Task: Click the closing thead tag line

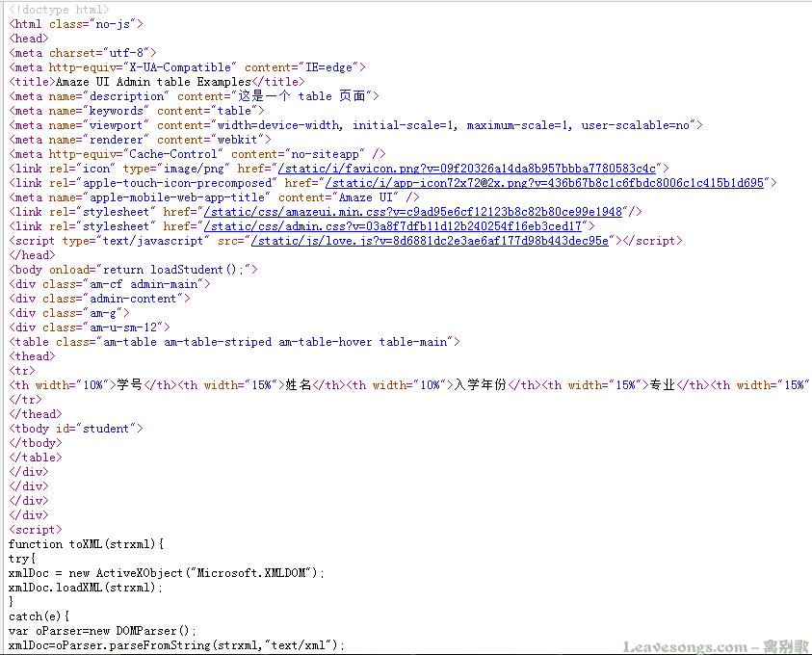Action: point(36,414)
